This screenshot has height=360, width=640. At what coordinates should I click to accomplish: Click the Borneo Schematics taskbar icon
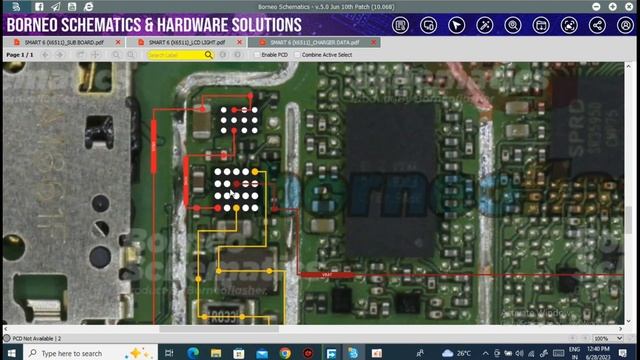[x=353, y=353]
